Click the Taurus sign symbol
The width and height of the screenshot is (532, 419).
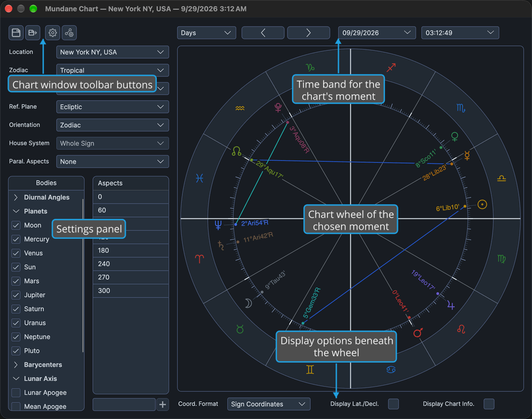coord(240,329)
